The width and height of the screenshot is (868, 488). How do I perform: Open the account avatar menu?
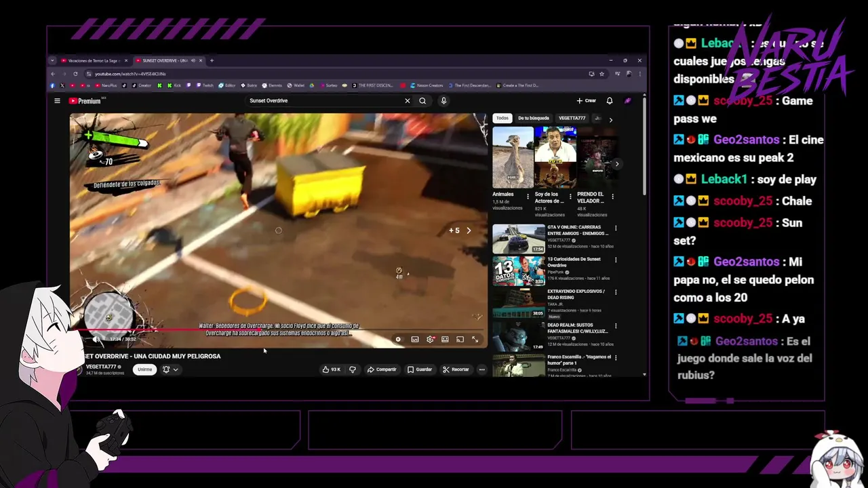click(x=628, y=101)
